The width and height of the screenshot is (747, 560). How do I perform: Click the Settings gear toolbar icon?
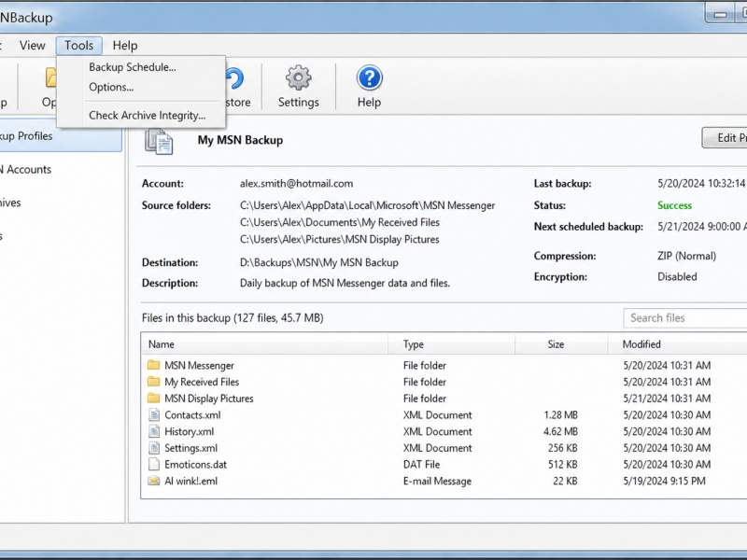pos(298,78)
